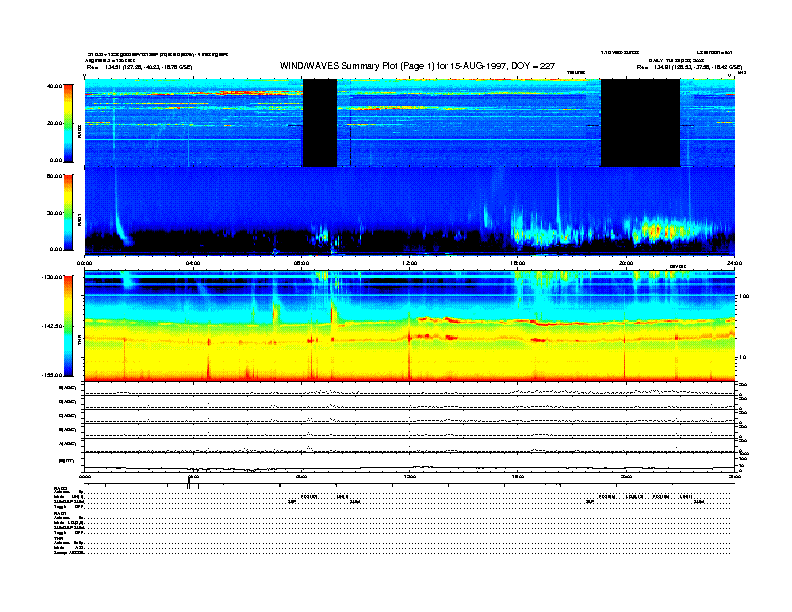Screen dimensions: 792x612
Task: Click 12:00 on the axis below RAD1
Action: pyautogui.click(x=410, y=263)
